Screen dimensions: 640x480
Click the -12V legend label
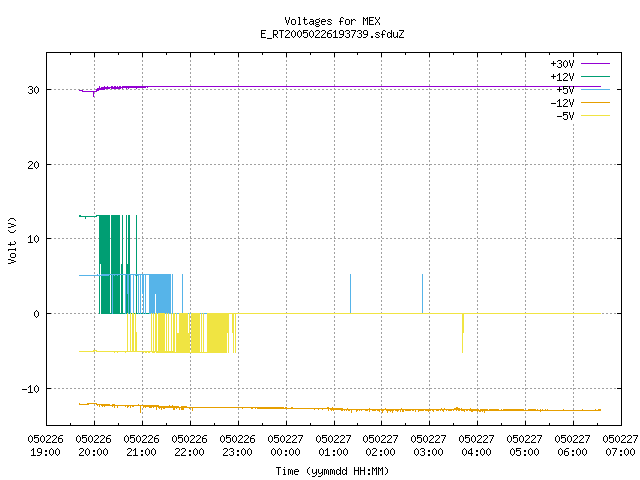(562, 103)
